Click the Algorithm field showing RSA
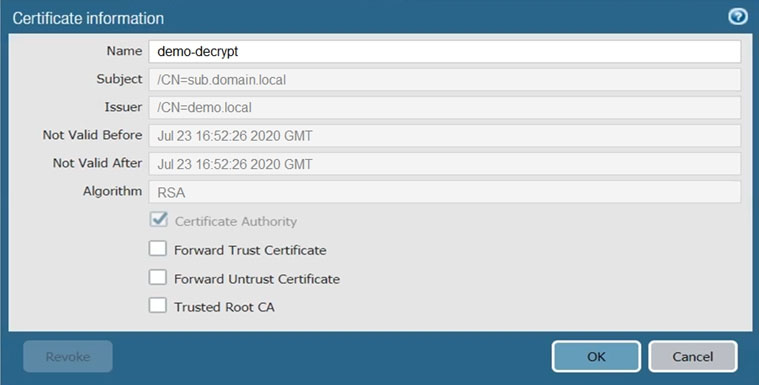The width and height of the screenshot is (759, 385). (444, 192)
